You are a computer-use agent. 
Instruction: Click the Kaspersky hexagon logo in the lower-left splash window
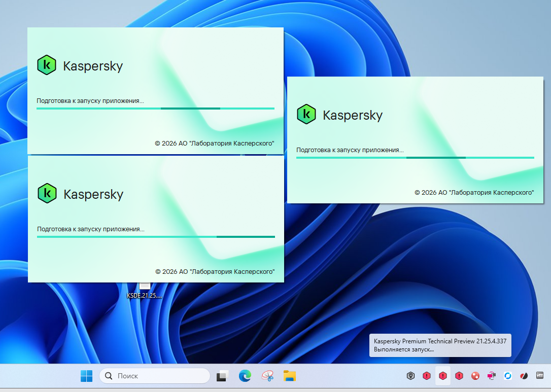[x=47, y=193]
